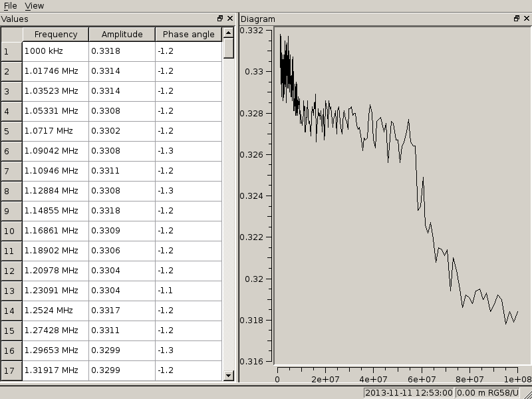Viewport: 532px width, 399px height.
Task: Select the cell showing 1000 kHz
Action: coord(56,52)
